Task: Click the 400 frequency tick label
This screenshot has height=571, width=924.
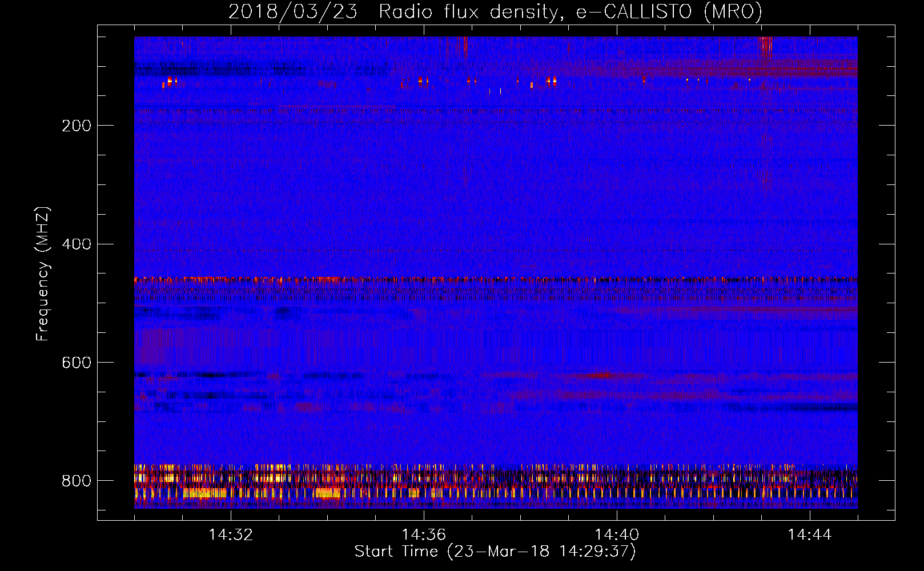Action: click(77, 244)
